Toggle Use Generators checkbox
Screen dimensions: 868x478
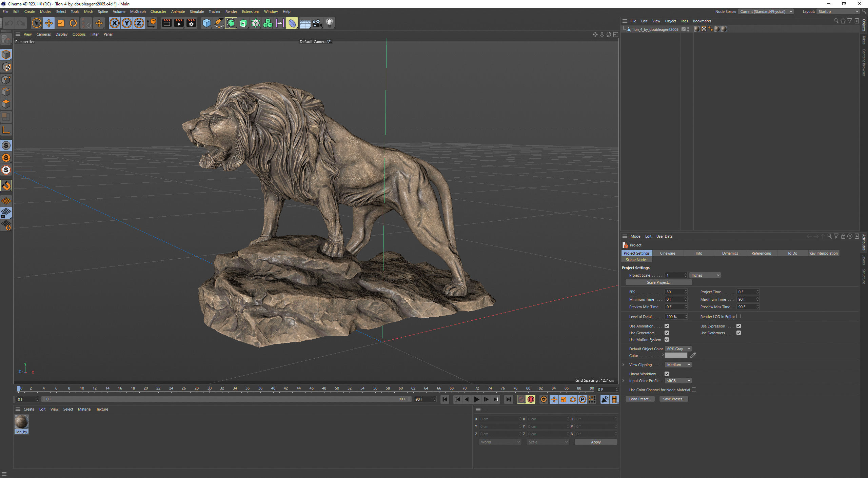pos(667,333)
